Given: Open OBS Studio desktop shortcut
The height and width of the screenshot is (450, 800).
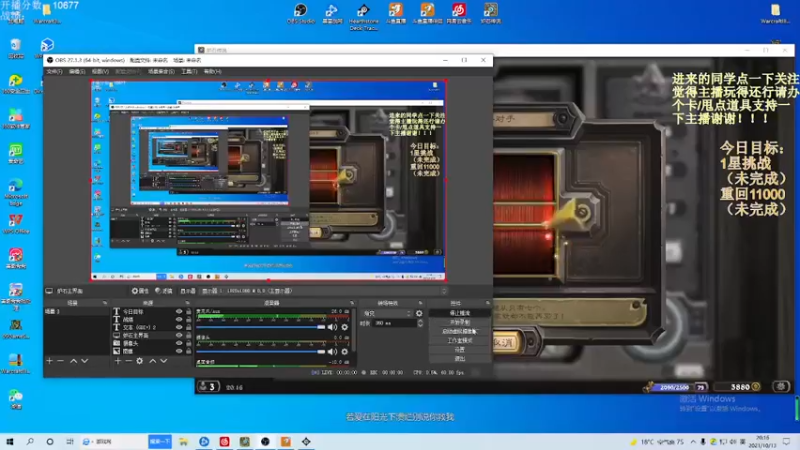Looking at the screenshot, I should click(301, 13).
